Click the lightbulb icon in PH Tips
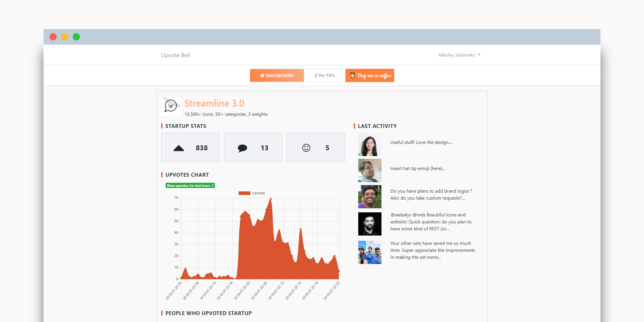The height and width of the screenshot is (322, 644). tap(316, 75)
